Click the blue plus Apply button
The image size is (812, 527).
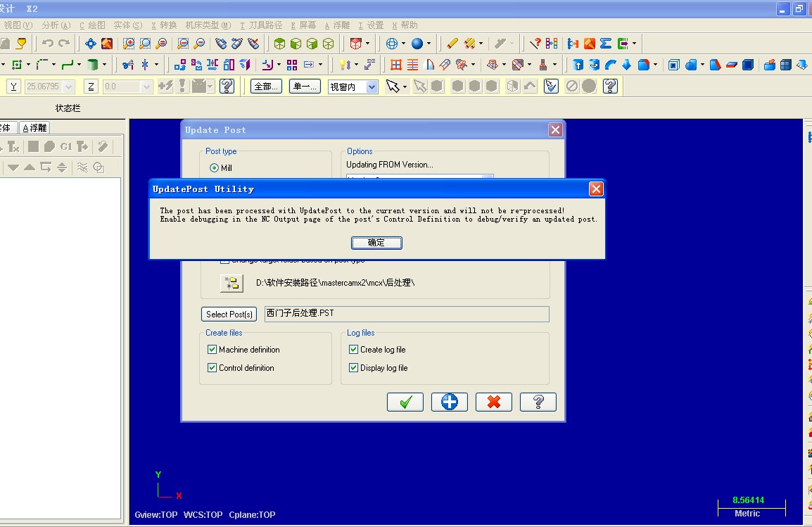coord(450,402)
